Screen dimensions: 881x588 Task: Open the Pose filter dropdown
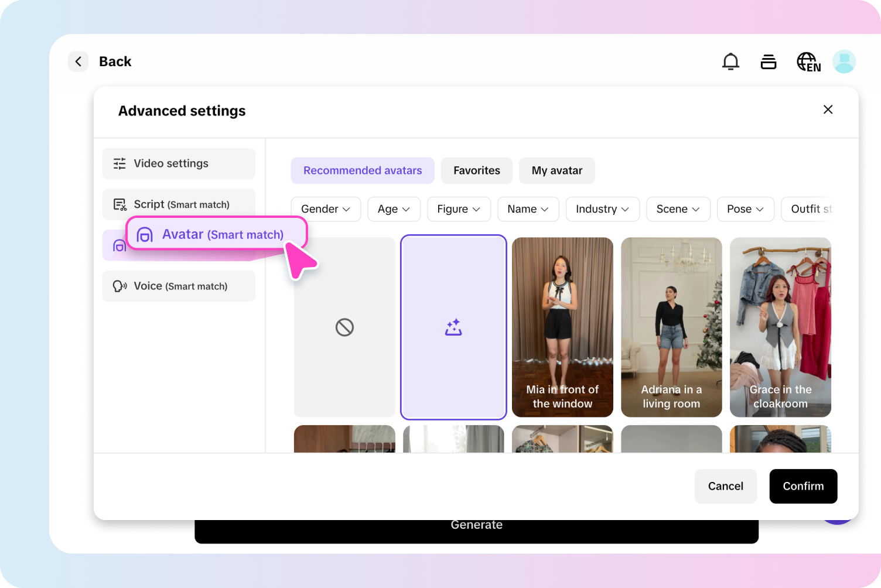pos(745,209)
